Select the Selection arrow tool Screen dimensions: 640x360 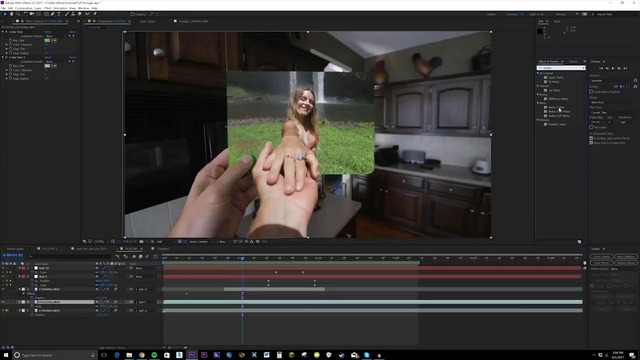(5, 14)
